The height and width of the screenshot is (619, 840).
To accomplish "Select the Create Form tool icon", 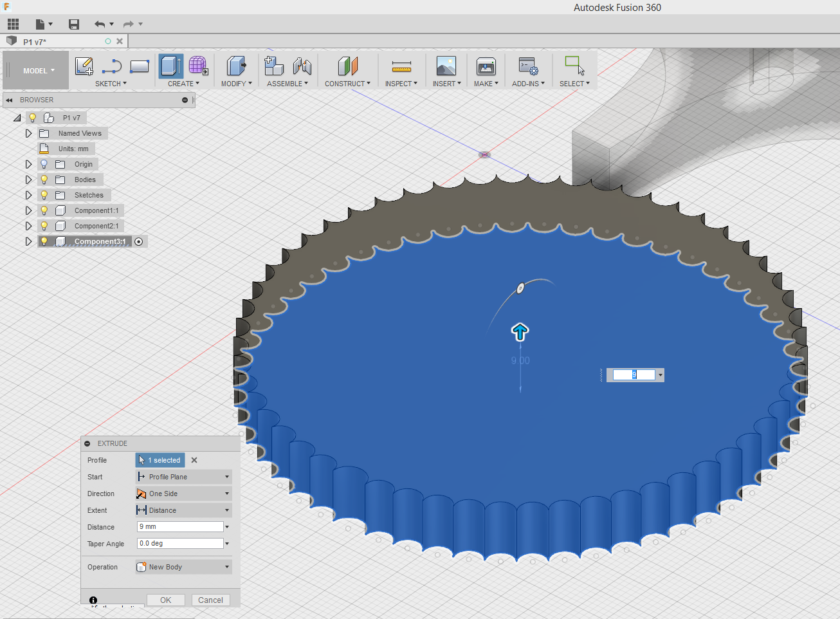I will 198,66.
